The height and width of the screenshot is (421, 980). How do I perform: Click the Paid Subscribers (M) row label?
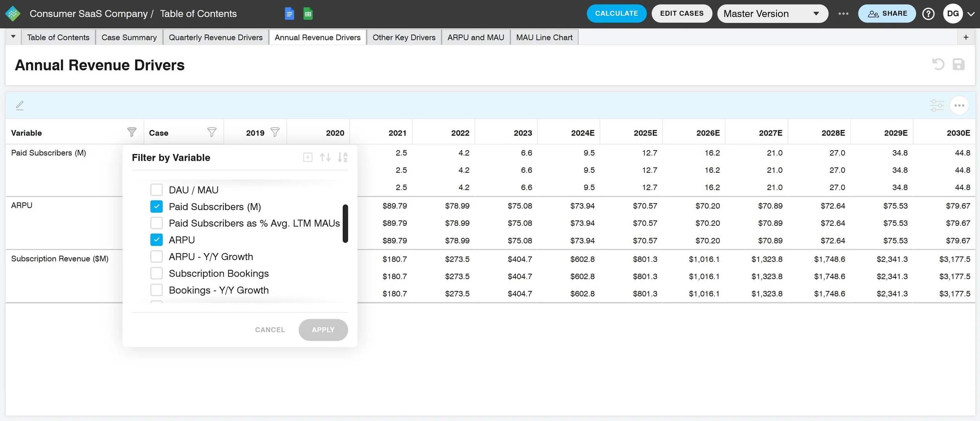[x=49, y=153]
